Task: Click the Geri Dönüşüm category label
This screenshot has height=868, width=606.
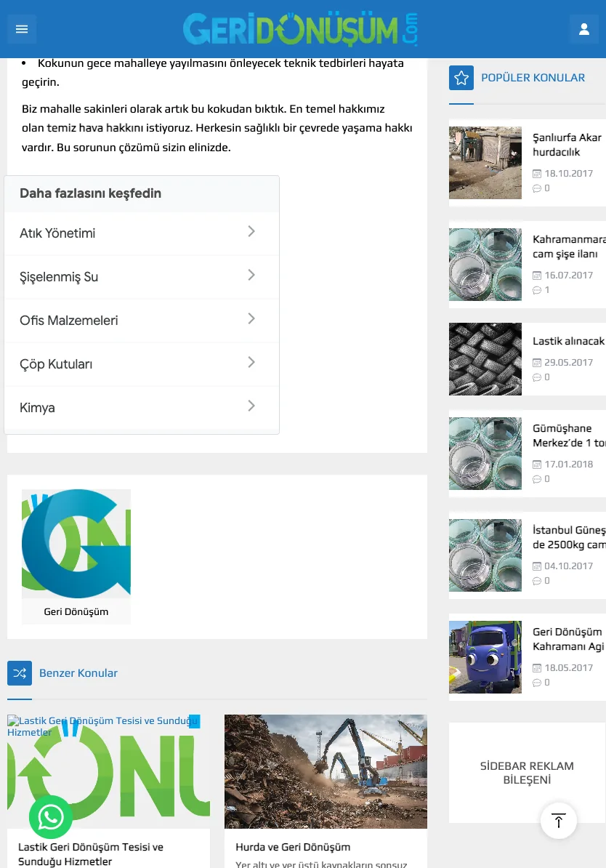Action: (x=76, y=611)
